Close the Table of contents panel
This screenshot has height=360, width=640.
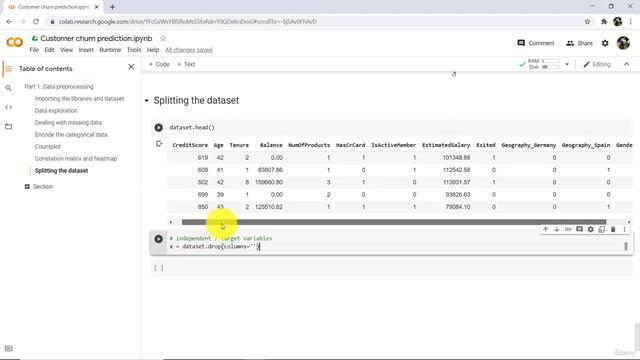(x=131, y=67)
